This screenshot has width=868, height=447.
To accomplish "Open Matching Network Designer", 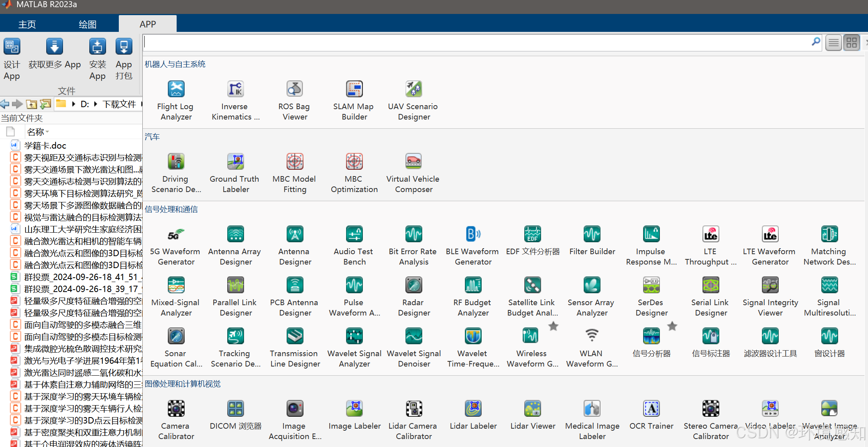I will click(x=829, y=245).
